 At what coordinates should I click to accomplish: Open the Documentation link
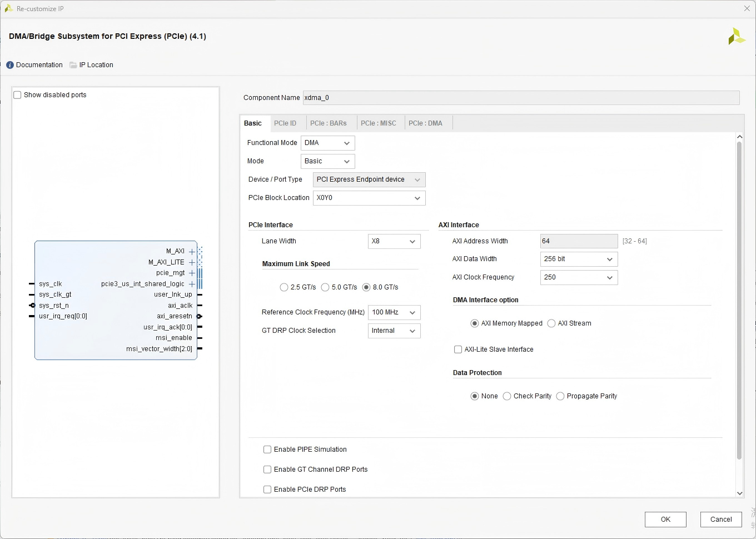[34, 65]
